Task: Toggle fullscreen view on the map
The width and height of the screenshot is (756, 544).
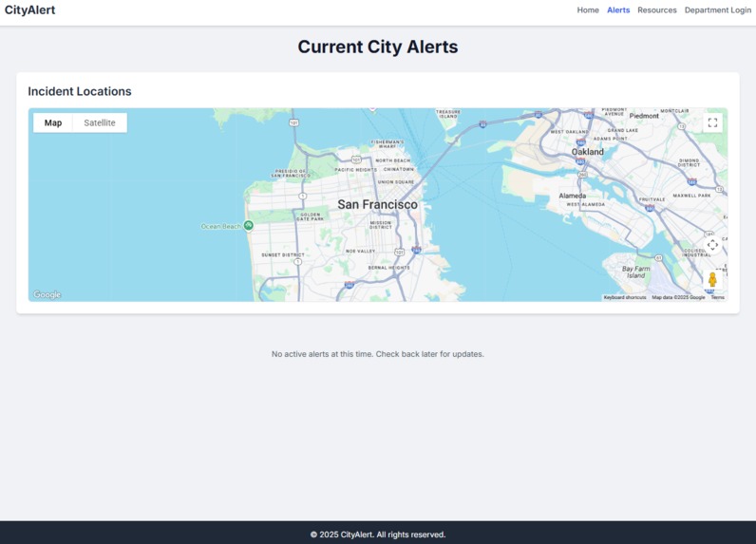Action: (712, 122)
